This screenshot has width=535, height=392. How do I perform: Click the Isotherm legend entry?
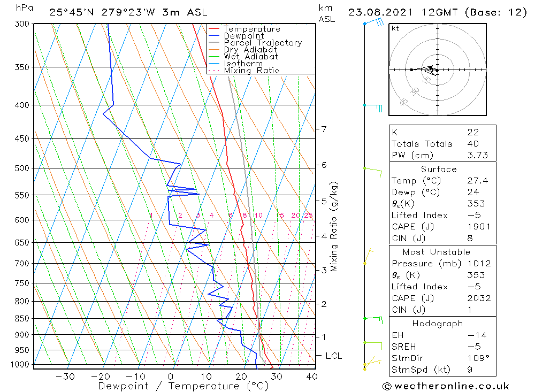point(243,64)
